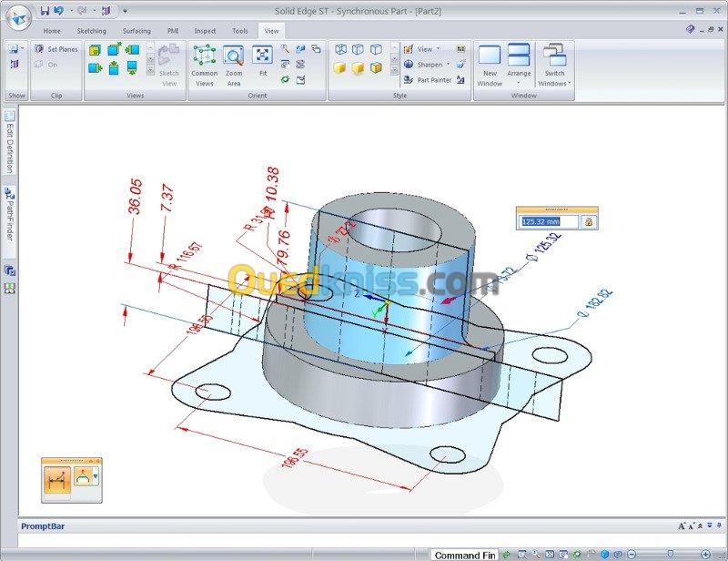Click the 125.32 mm dimension value field
Screen dimensions: 728x561
[550, 221]
